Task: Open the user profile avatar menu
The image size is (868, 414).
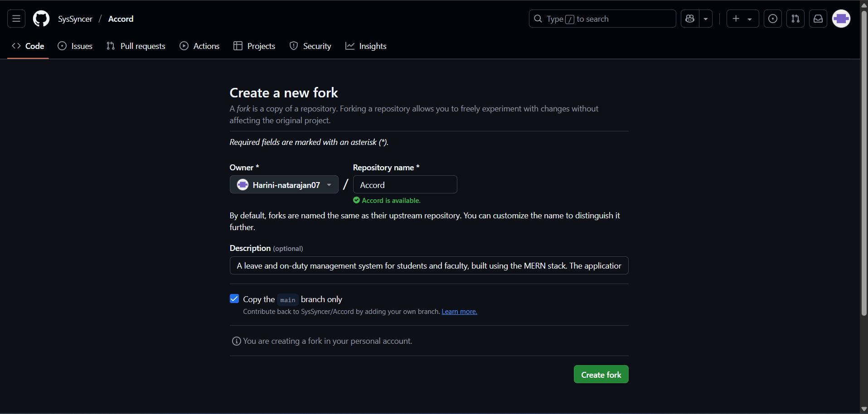Action: (x=841, y=19)
